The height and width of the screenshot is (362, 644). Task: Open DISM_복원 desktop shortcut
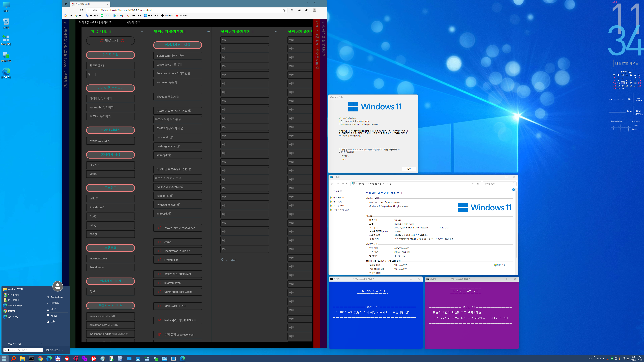(6, 57)
